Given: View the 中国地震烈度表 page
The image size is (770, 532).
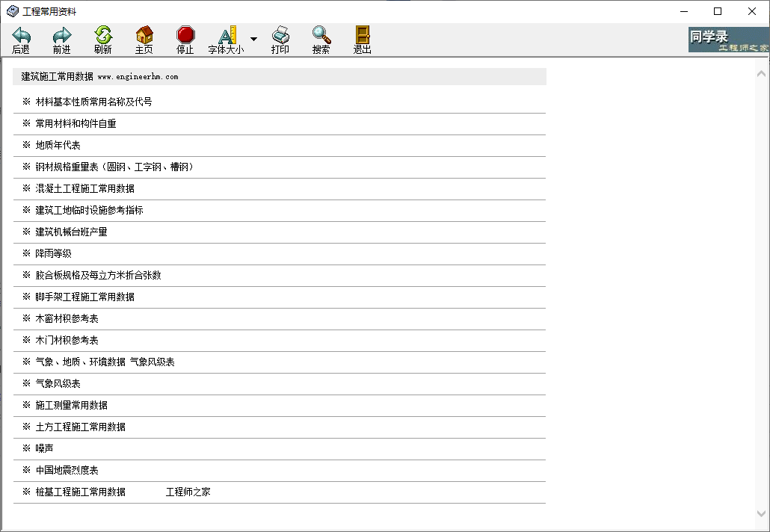Looking at the screenshot, I should coord(67,470).
